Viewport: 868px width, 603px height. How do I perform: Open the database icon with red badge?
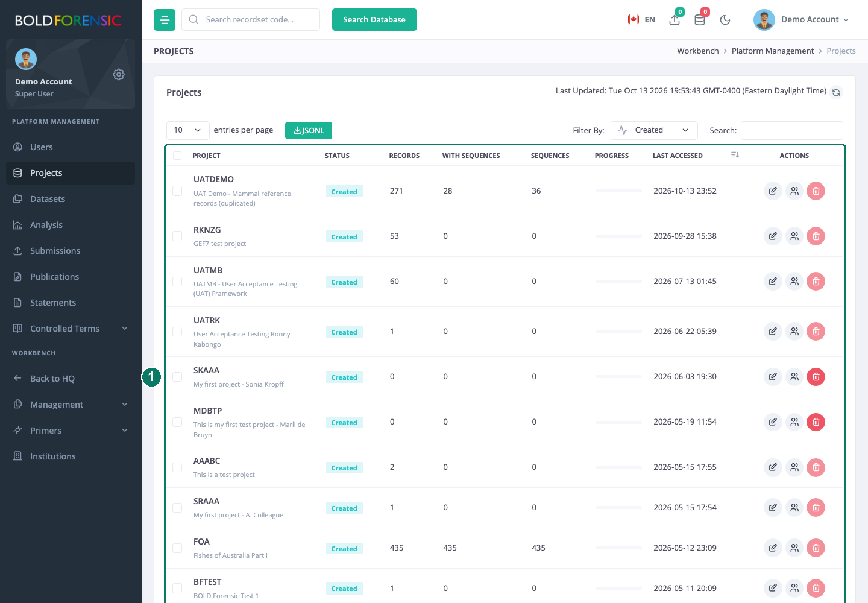700,19
